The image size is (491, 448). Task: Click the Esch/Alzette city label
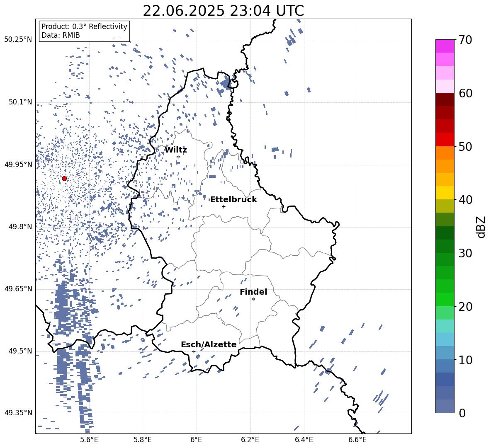click(209, 344)
